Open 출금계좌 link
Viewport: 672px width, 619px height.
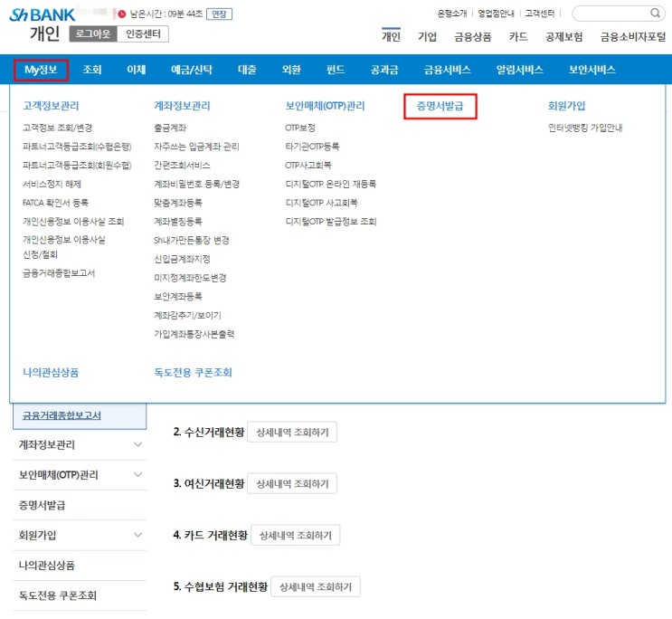(170, 128)
